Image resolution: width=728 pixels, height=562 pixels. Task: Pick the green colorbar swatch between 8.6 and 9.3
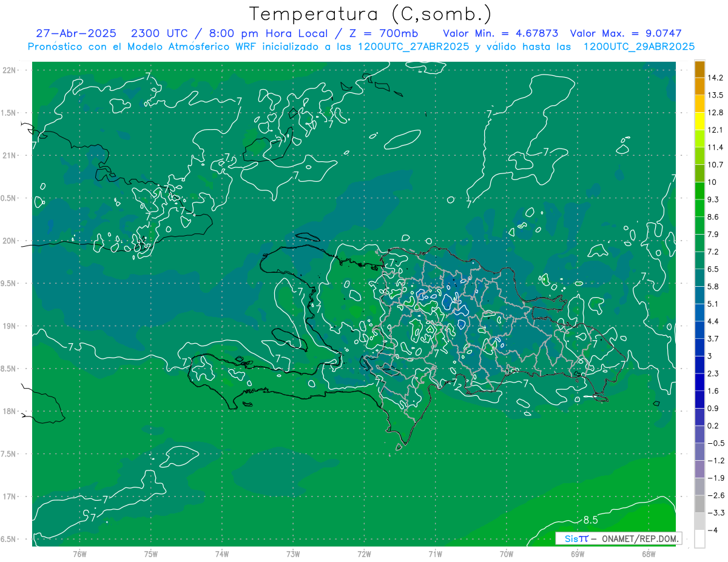tap(699, 209)
